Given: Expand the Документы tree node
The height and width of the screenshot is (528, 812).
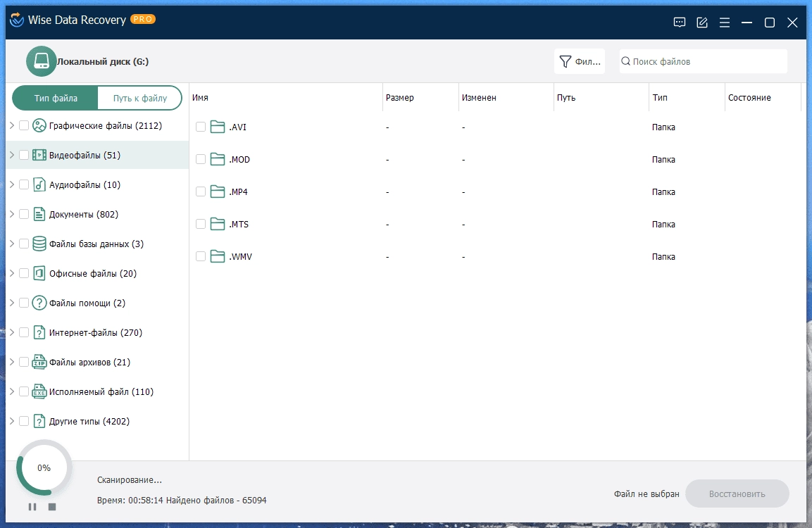Looking at the screenshot, I should click(12, 214).
